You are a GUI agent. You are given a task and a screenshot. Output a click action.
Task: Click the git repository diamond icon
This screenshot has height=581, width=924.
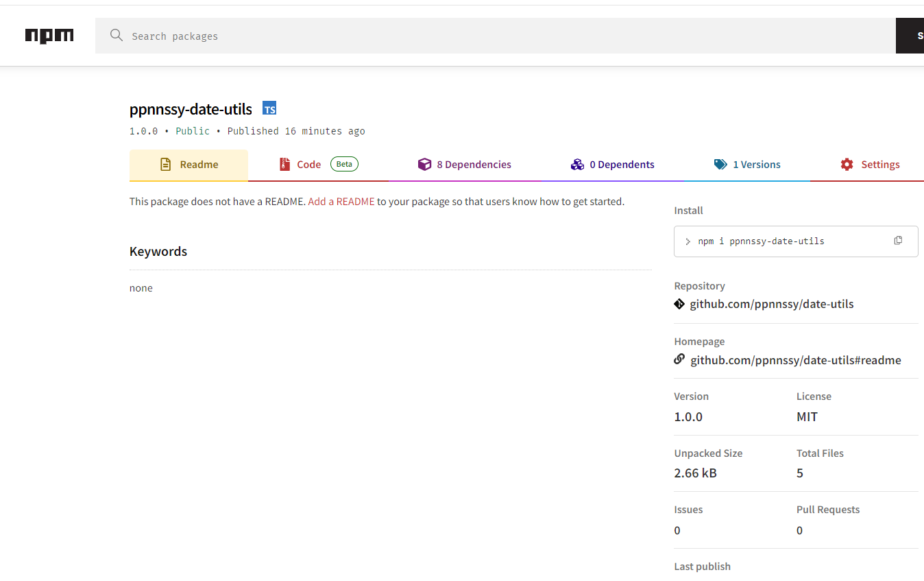point(679,304)
